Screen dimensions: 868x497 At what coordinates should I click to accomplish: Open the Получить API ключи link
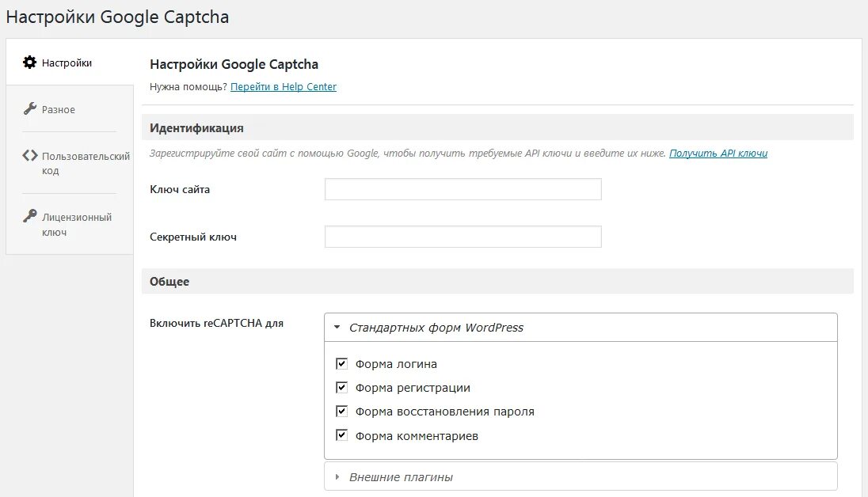pos(718,154)
